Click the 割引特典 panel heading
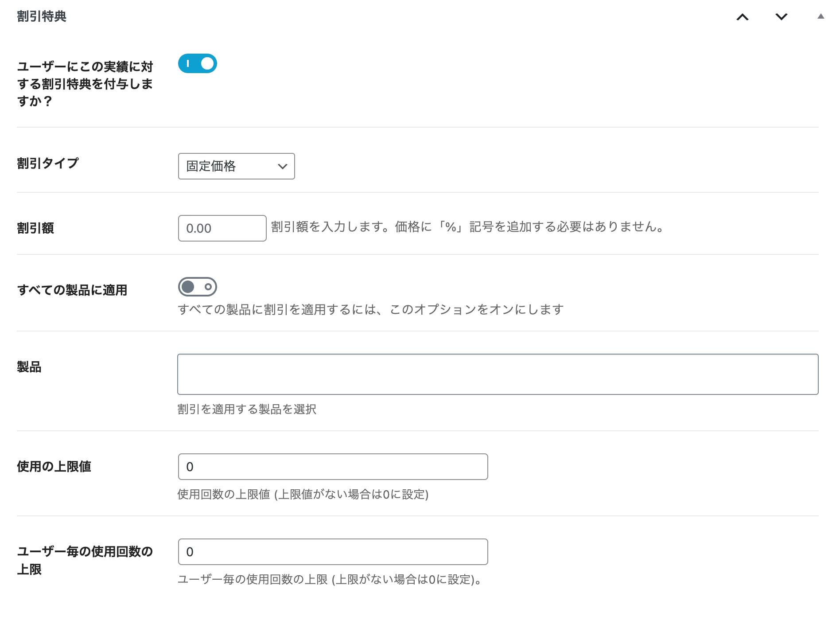Viewport: 840px width, 632px height. point(42,16)
